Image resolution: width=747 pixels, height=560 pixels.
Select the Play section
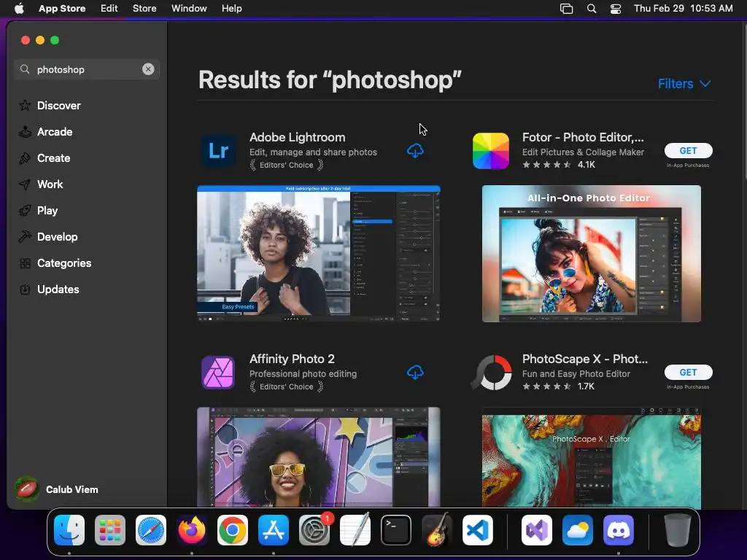pyautogui.click(x=38, y=211)
